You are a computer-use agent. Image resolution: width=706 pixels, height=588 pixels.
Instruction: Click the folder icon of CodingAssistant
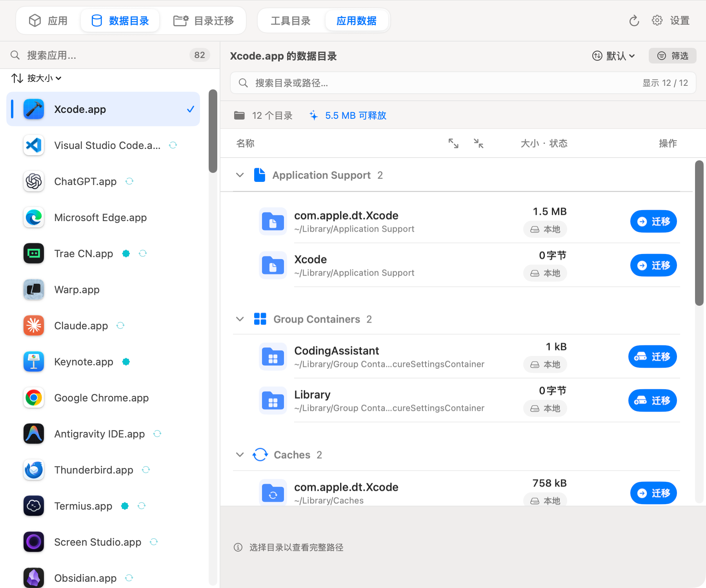273,357
